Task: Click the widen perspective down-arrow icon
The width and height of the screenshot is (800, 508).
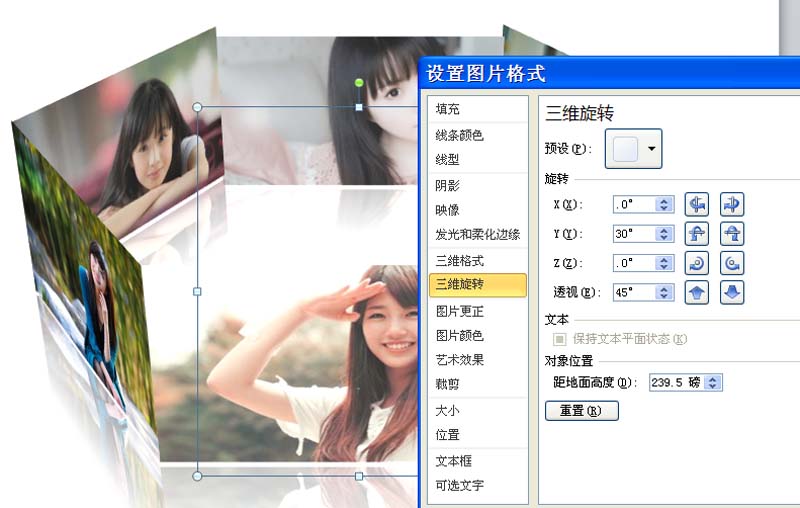Action: click(x=732, y=292)
